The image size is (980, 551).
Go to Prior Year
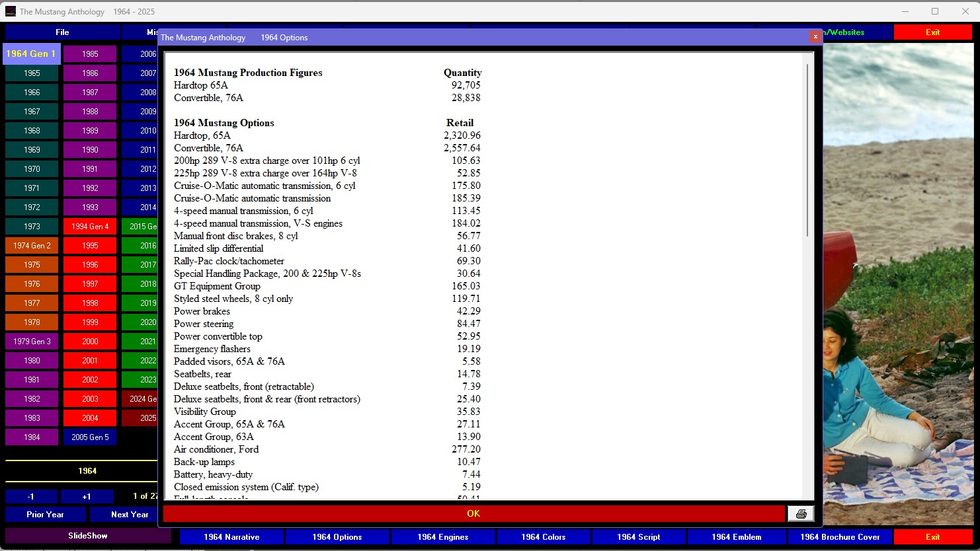[x=46, y=514]
